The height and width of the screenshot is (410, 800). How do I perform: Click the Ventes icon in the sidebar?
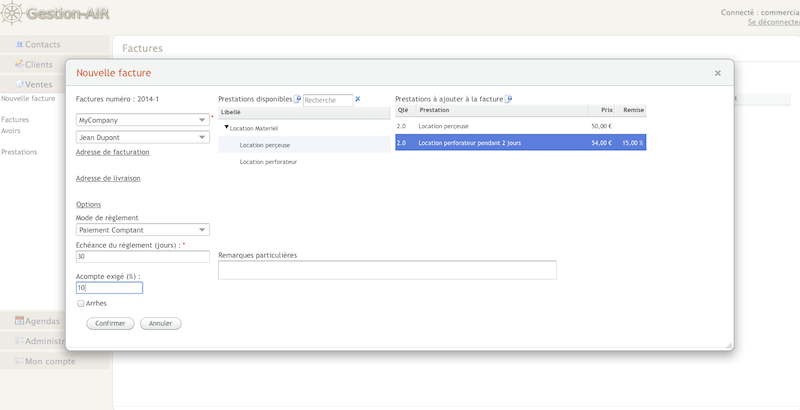coord(19,84)
